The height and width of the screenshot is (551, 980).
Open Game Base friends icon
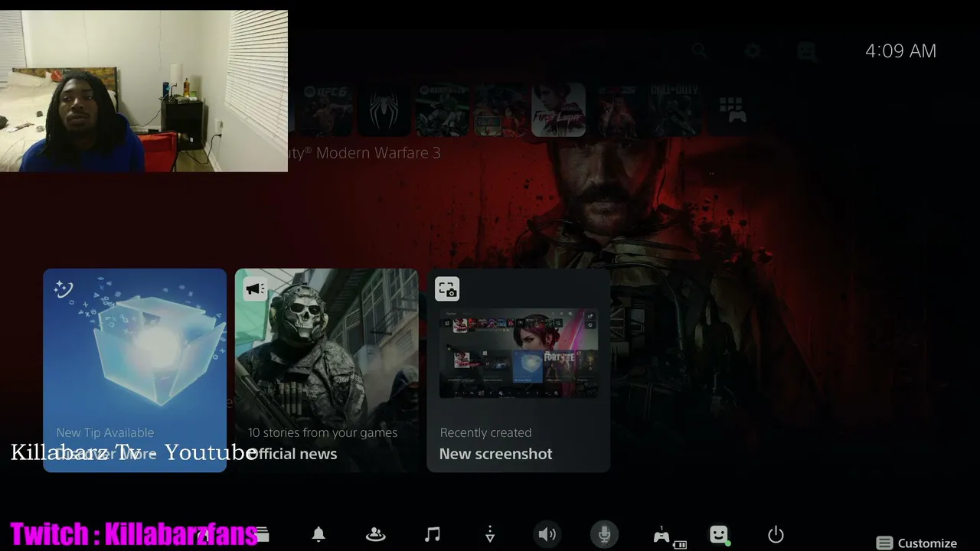[375, 534]
